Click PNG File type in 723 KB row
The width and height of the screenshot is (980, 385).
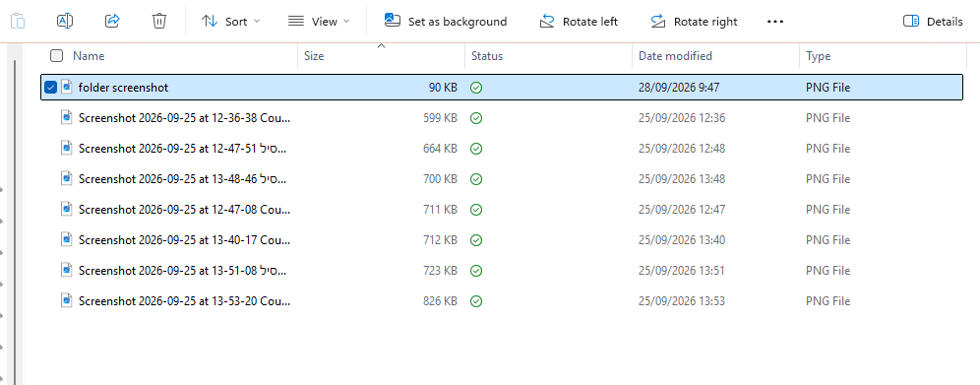828,271
